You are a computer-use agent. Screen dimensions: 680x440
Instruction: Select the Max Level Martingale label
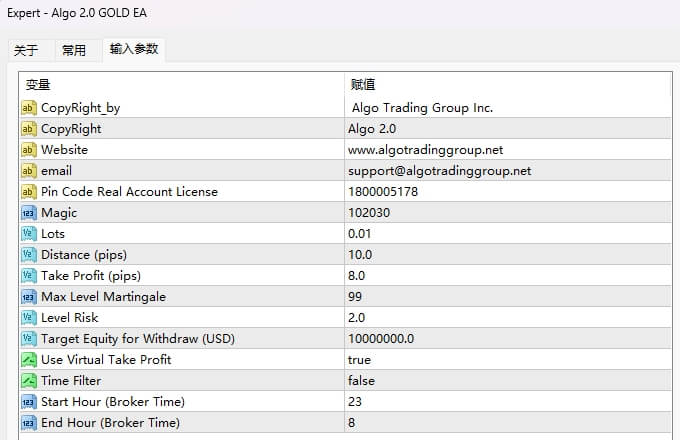(x=104, y=297)
